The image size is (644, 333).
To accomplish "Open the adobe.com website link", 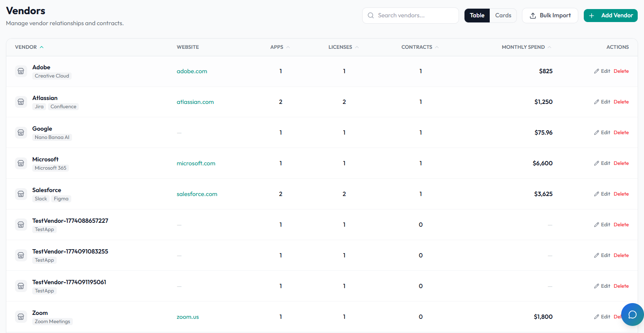I will point(192,71).
